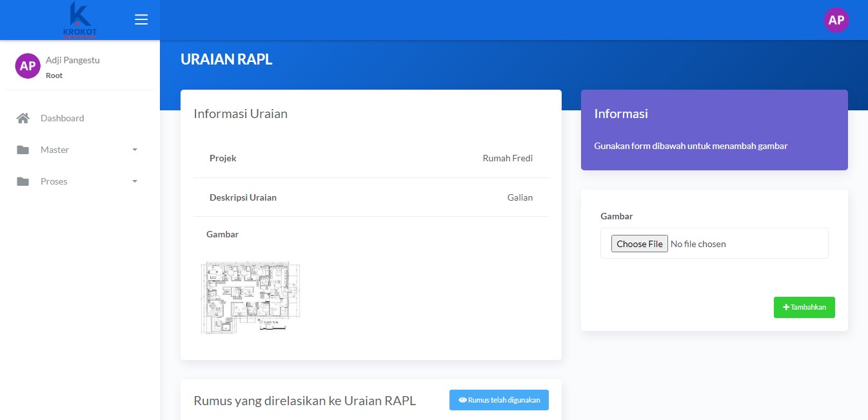Click the folder icon beside Master
Image resolution: width=868 pixels, height=420 pixels.
[x=23, y=150]
